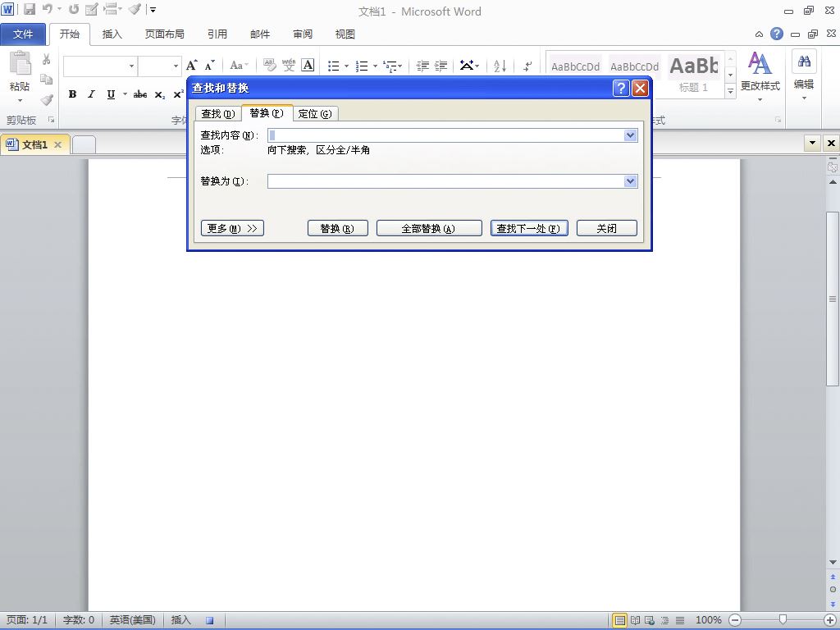Open the Word Help question mark icon
Image resolution: width=840 pixels, height=630 pixels.
coord(776,34)
